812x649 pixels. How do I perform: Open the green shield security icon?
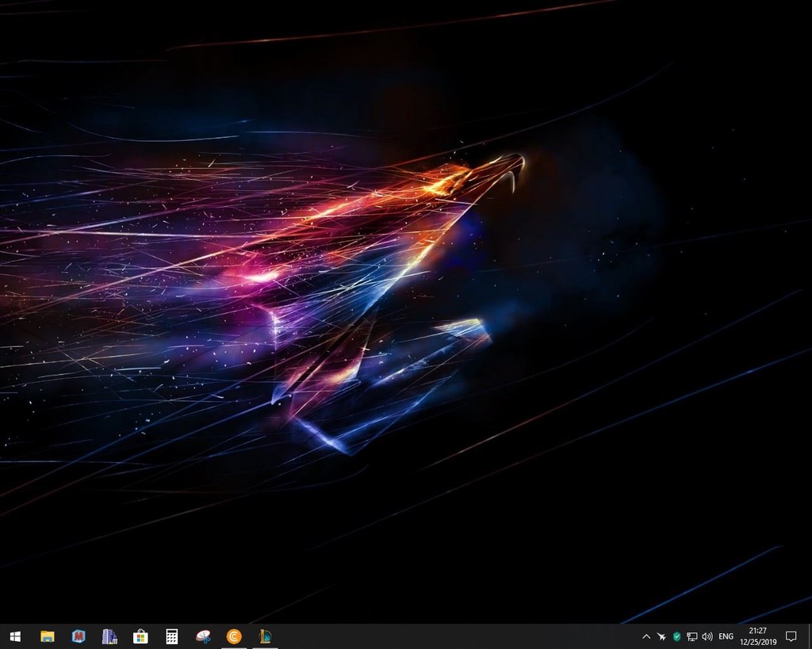pos(676,636)
